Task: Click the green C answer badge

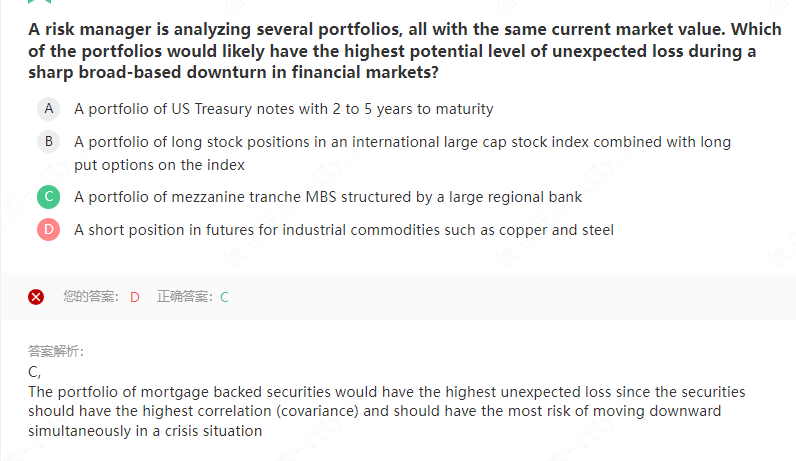Action: (x=48, y=197)
